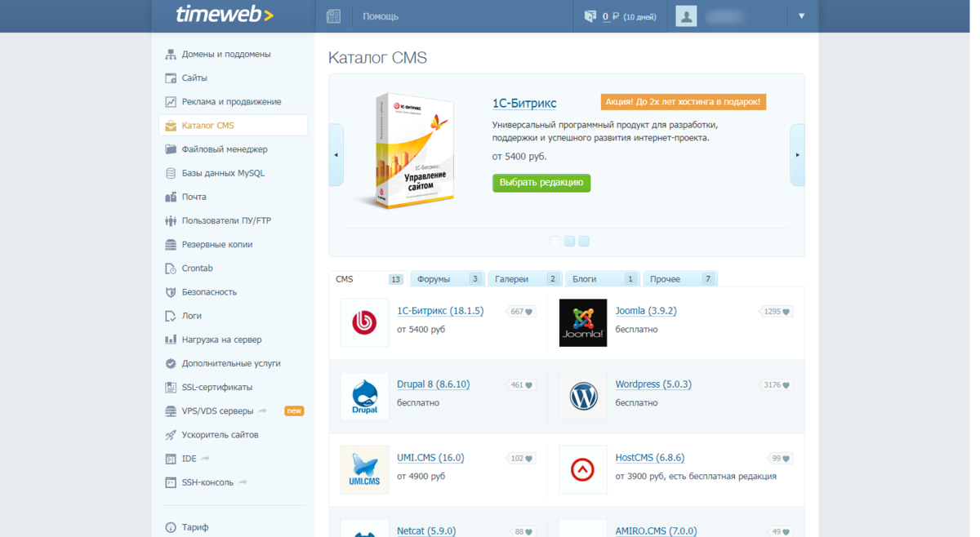Image resolution: width=980 pixels, height=537 pixels.
Task: Like HostCMS via the 99 heart counter
Action: tap(780, 459)
